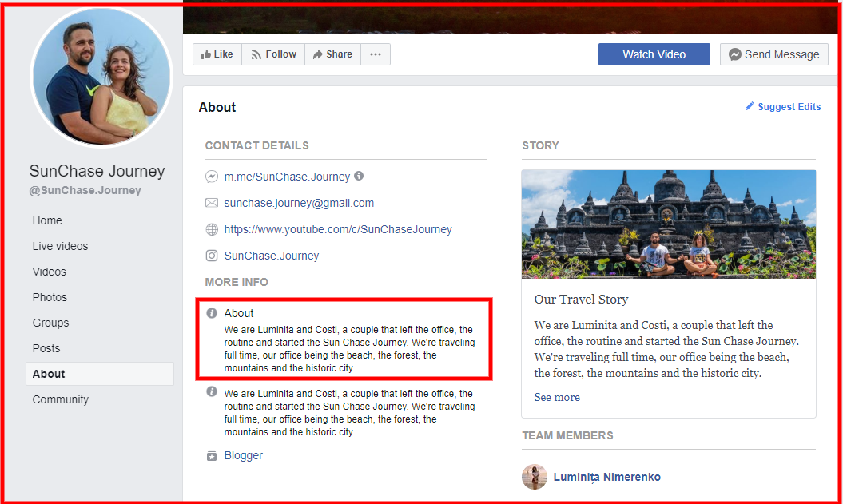Open the three-dots more options menu

click(x=376, y=54)
